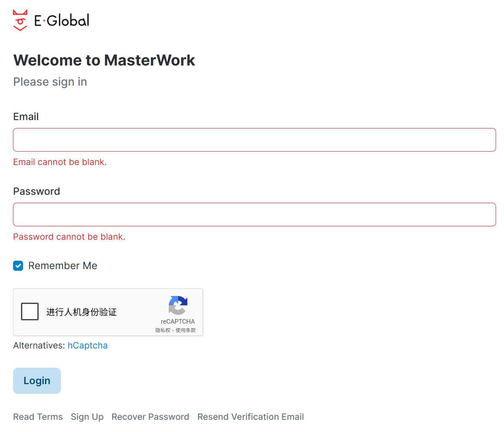
Task: Open the Recover Password link
Action: 150,417
